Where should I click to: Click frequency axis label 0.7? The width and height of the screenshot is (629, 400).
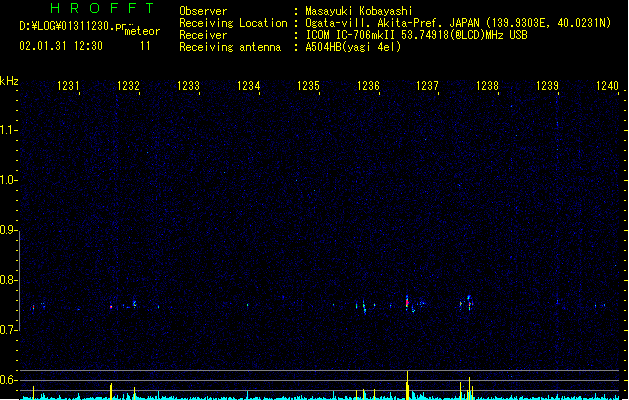[8, 330]
